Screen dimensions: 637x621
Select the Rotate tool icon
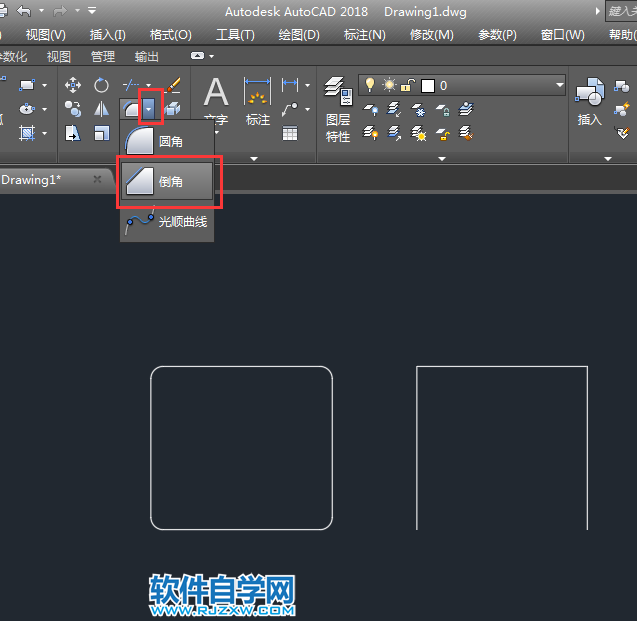(x=101, y=86)
